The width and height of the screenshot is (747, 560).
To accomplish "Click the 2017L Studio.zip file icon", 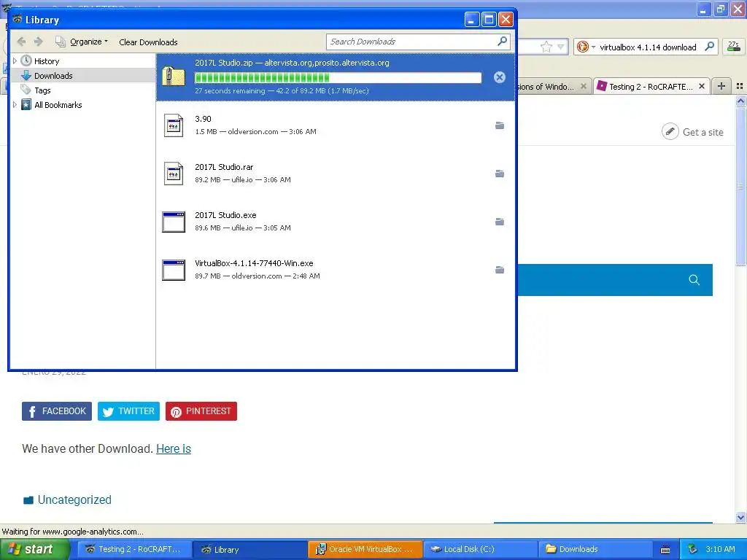I will pos(174,77).
